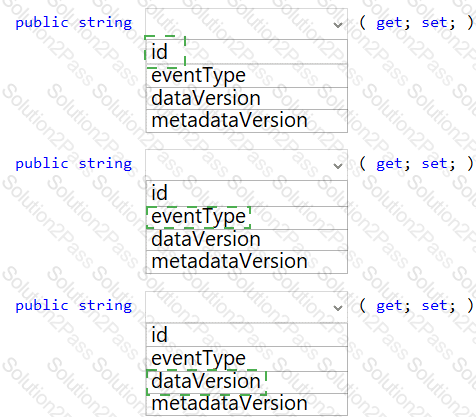Image resolution: width=476 pixels, height=417 pixels.
Task: Click the third empty combo box field
Action: click(246, 307)
